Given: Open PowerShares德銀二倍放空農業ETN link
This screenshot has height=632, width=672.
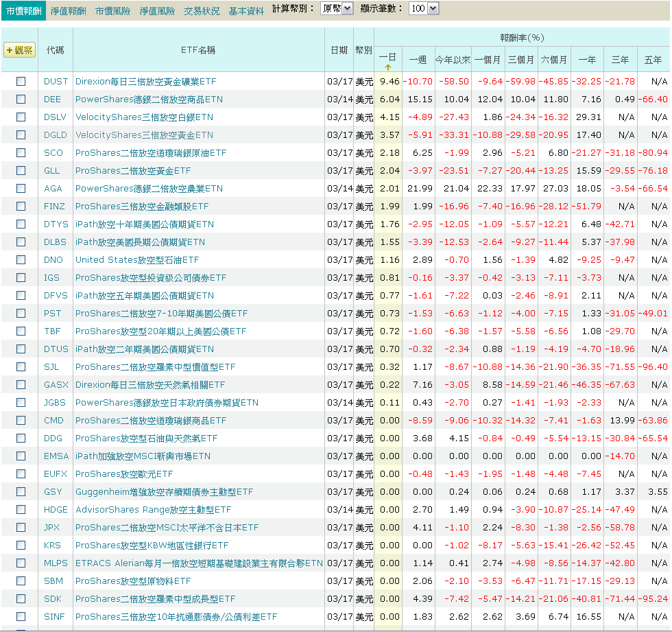Looking at the screenshot, I should [149, 189].
